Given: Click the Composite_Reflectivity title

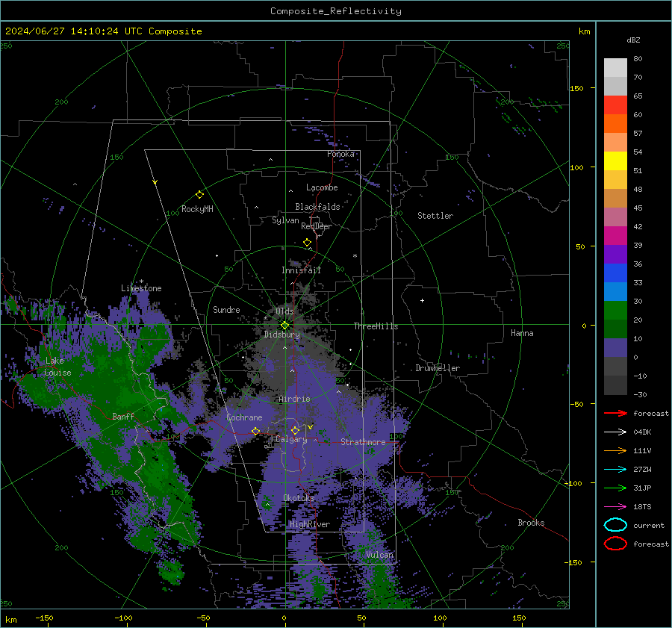Looking at the screenshot, I should coord(336,11).
